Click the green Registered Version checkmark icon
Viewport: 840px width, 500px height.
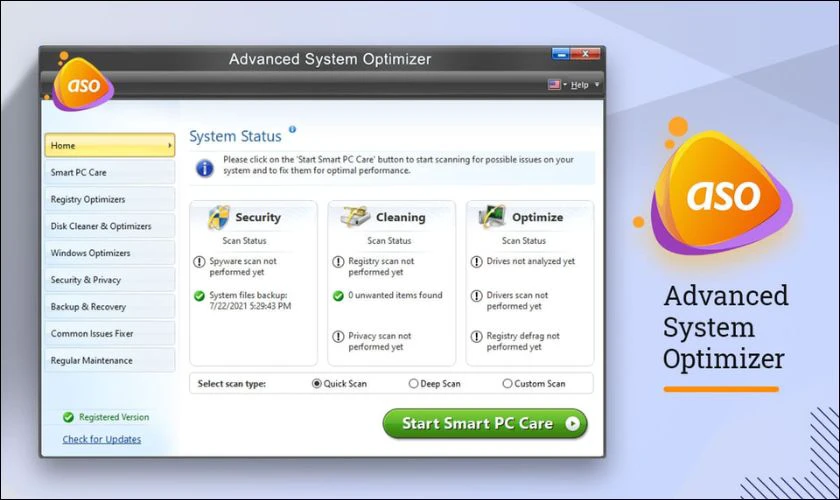point(69,417)
